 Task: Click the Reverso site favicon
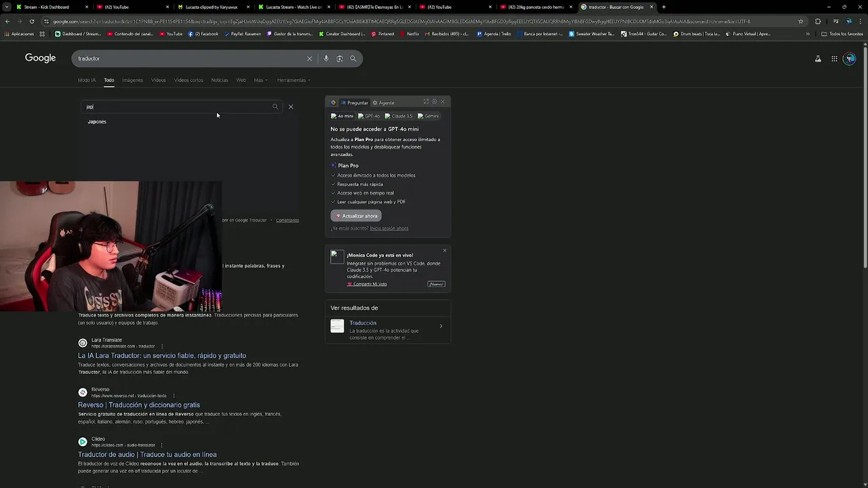[x=83, y=392]
